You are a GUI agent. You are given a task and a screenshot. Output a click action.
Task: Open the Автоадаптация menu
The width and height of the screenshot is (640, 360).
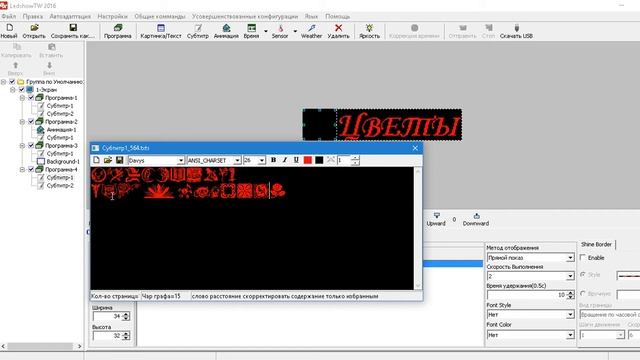tap(70, 16)
